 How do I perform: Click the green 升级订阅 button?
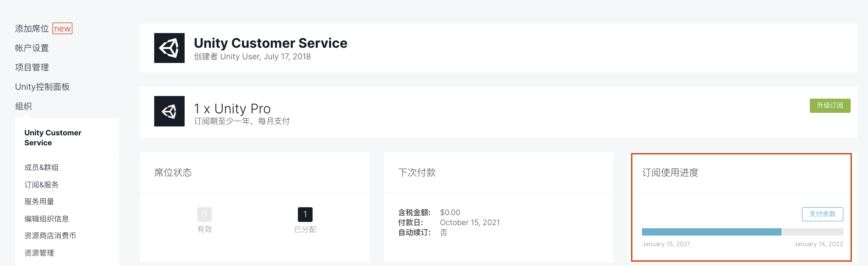[830, 105]
